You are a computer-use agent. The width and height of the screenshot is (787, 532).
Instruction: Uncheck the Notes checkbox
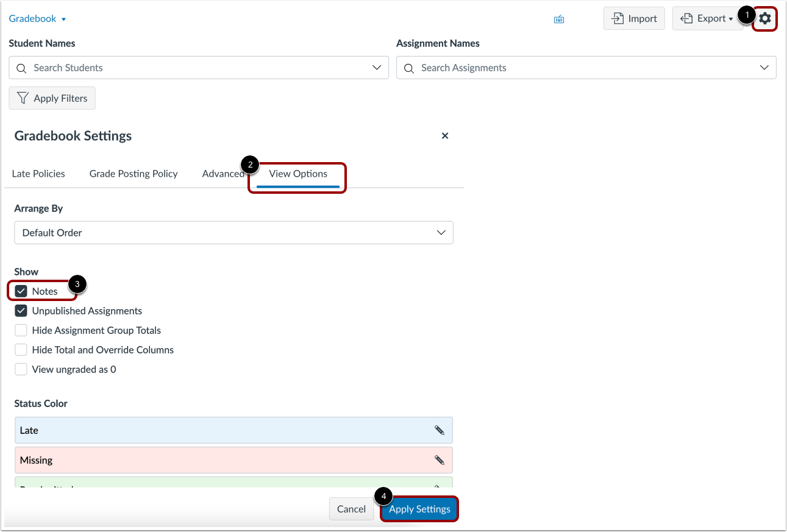(x=21, y=291)
